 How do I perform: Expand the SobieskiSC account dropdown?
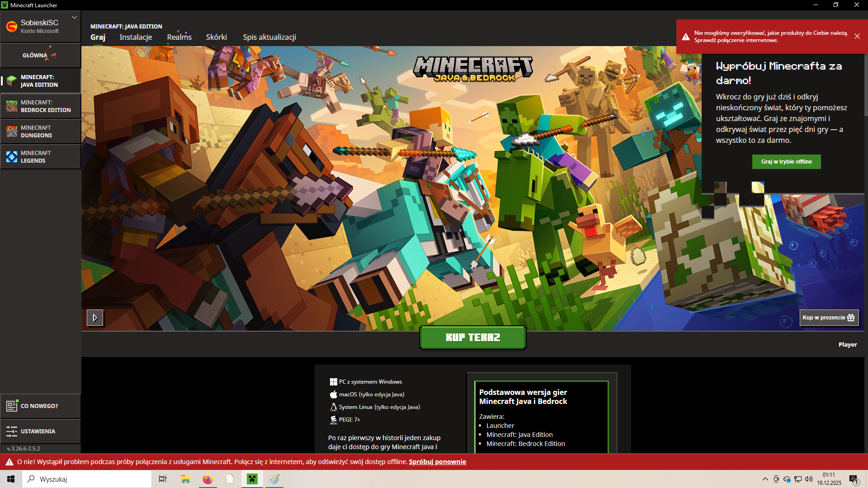[x=74, y=18]
